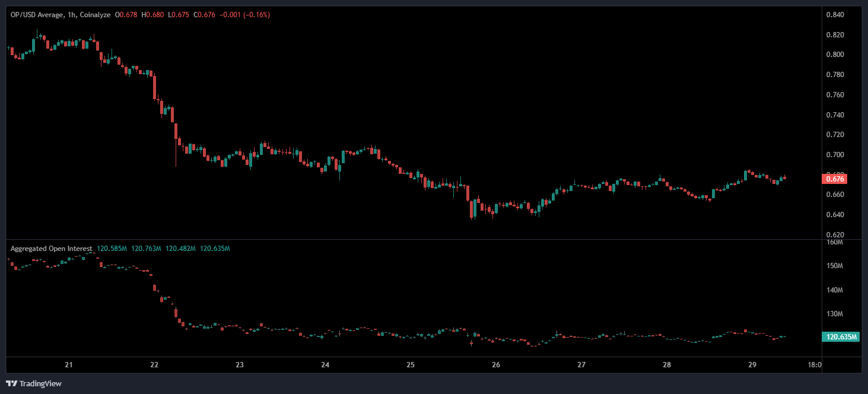Click the 0.620 price axis label
Image resolution: width=868 pixels, height=394 pixels.
(x=835, y=234)
